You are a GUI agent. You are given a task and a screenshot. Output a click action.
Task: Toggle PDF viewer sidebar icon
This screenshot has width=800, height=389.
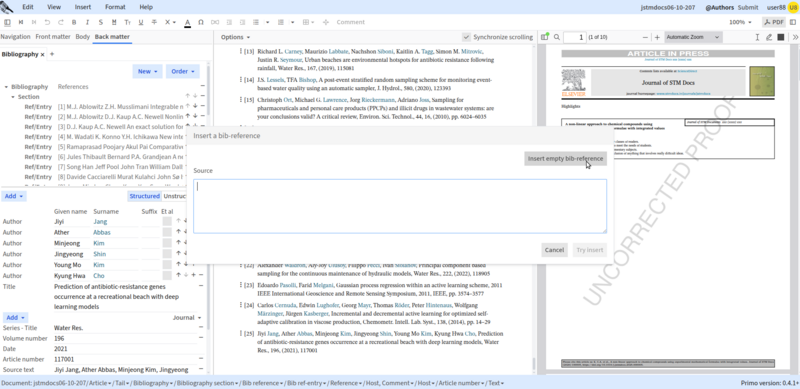[x=545, y=37]
